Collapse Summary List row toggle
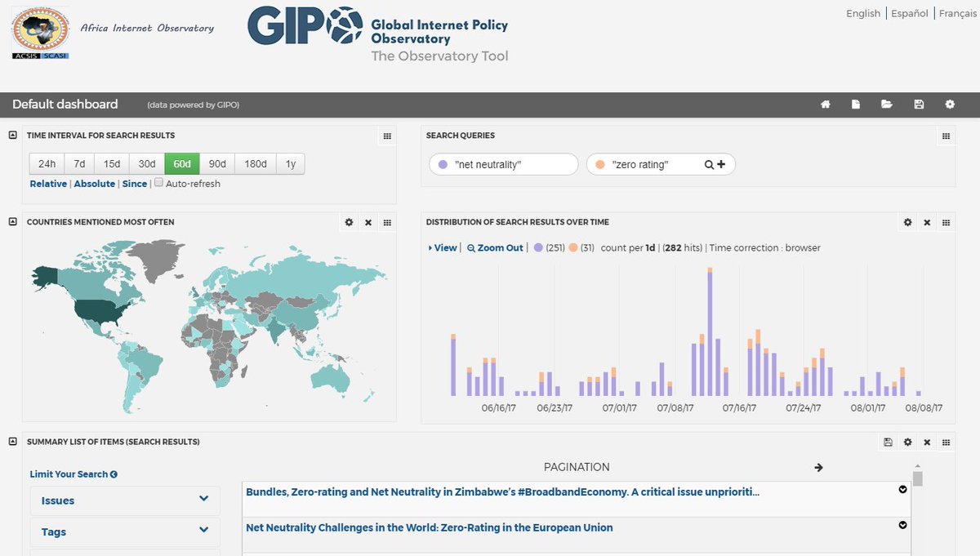 pos(13,441)
